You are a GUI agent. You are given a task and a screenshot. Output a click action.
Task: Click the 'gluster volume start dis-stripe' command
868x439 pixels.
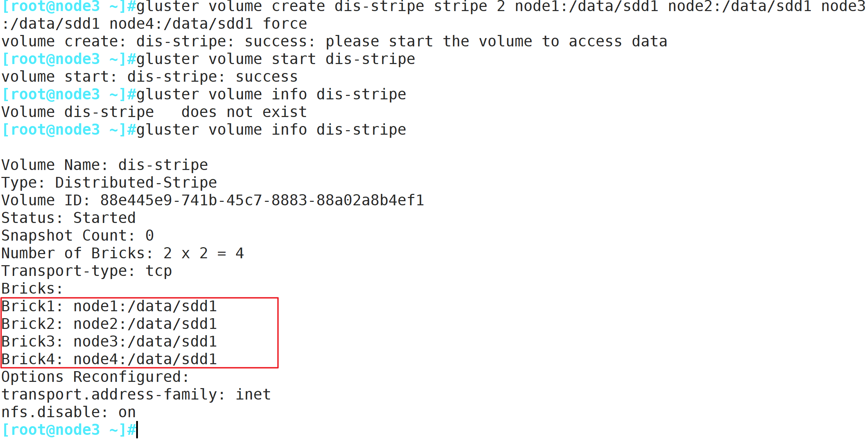tap(276, 59)
